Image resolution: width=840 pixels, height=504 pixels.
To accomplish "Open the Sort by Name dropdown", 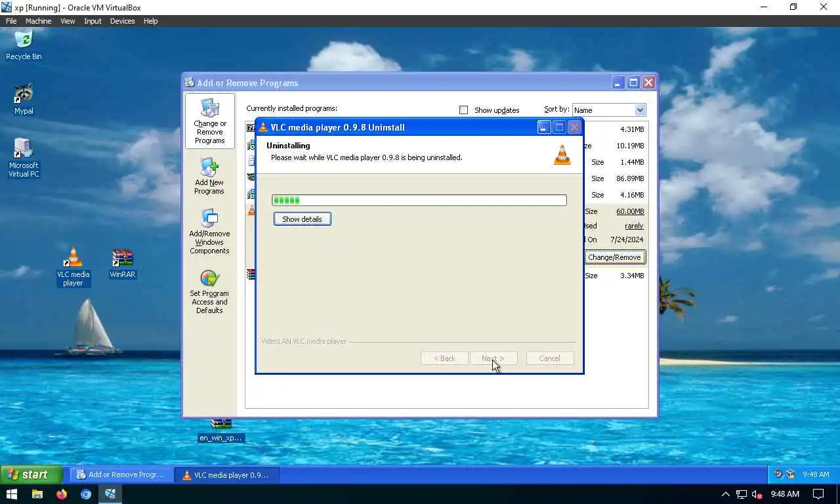I will [609, 110].
